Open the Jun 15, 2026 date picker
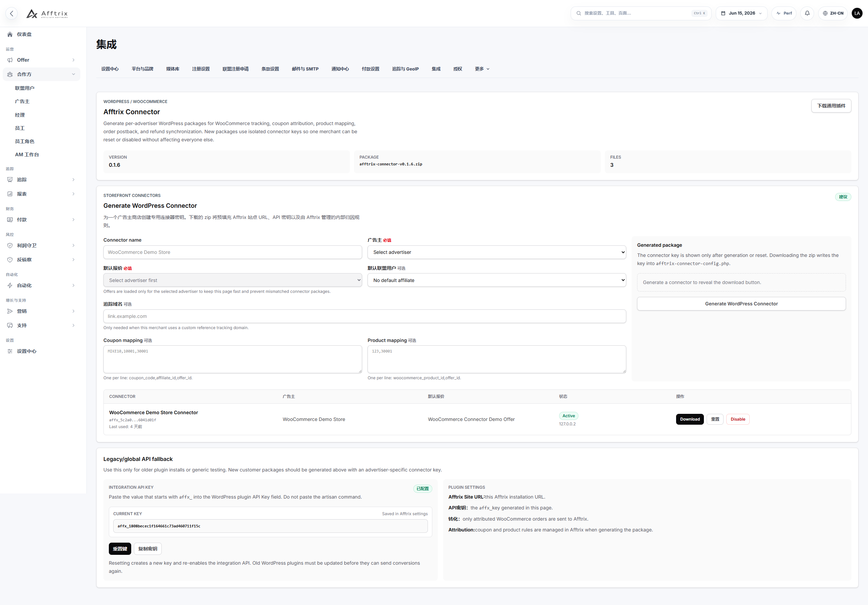Screen dimensions: 868x605 pyautogui.click(x=741, y=13)
